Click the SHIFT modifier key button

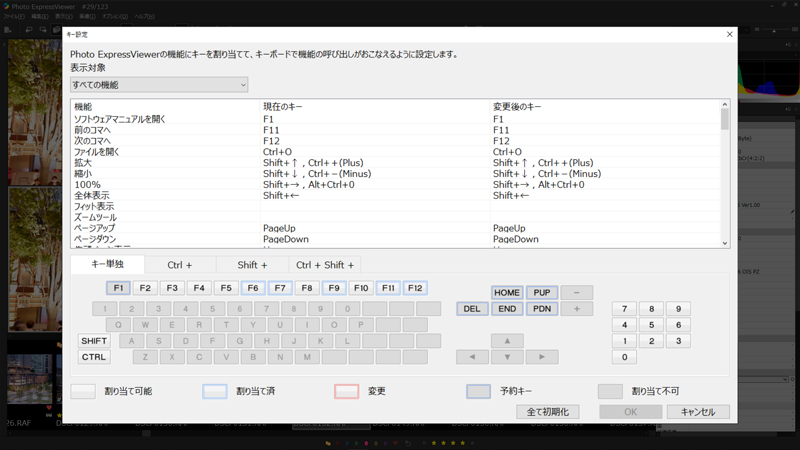pos(94,341)
